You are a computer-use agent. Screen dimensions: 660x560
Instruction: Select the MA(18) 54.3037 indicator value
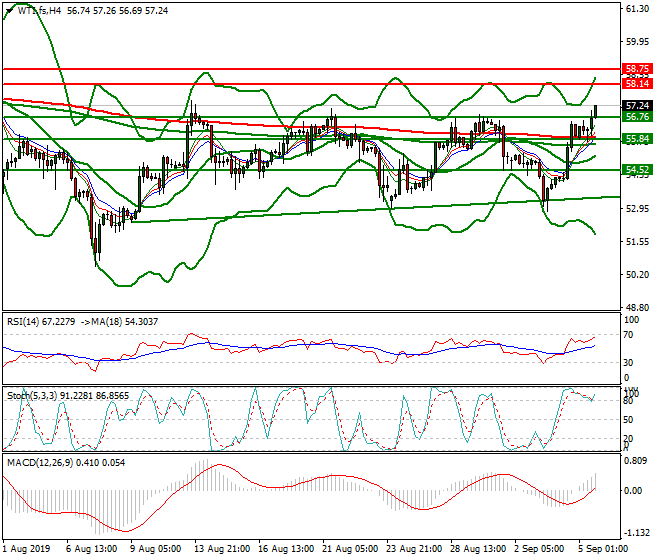point(126,322)
